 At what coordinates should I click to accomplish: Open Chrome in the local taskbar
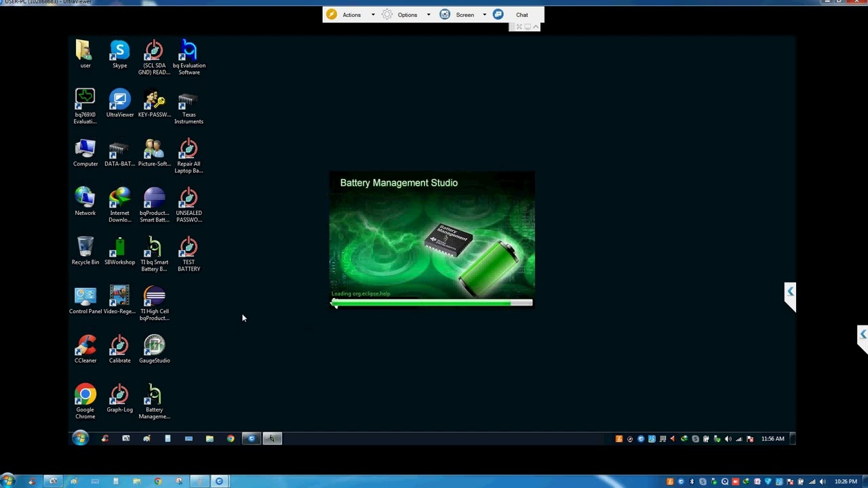[x=157, y=481]
